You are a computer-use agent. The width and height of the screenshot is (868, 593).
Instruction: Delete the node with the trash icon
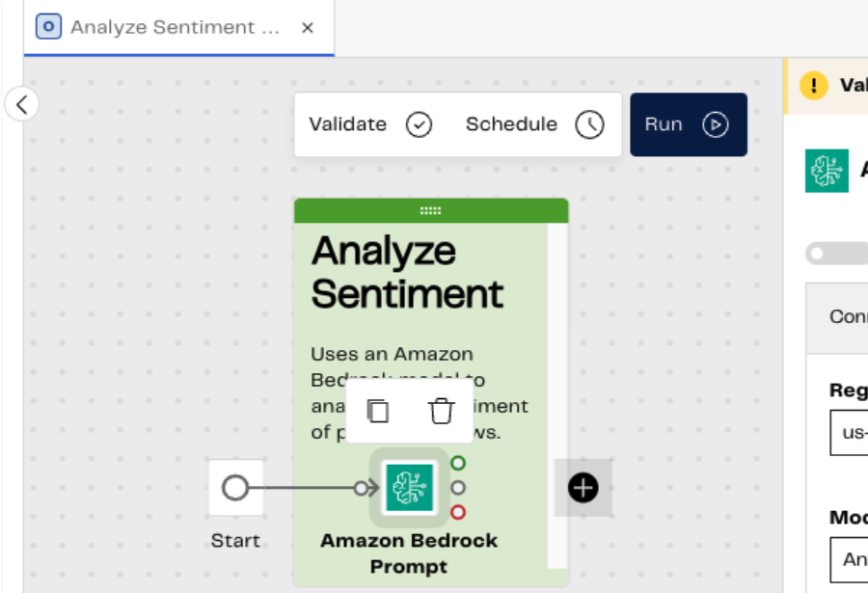[441, 411]
